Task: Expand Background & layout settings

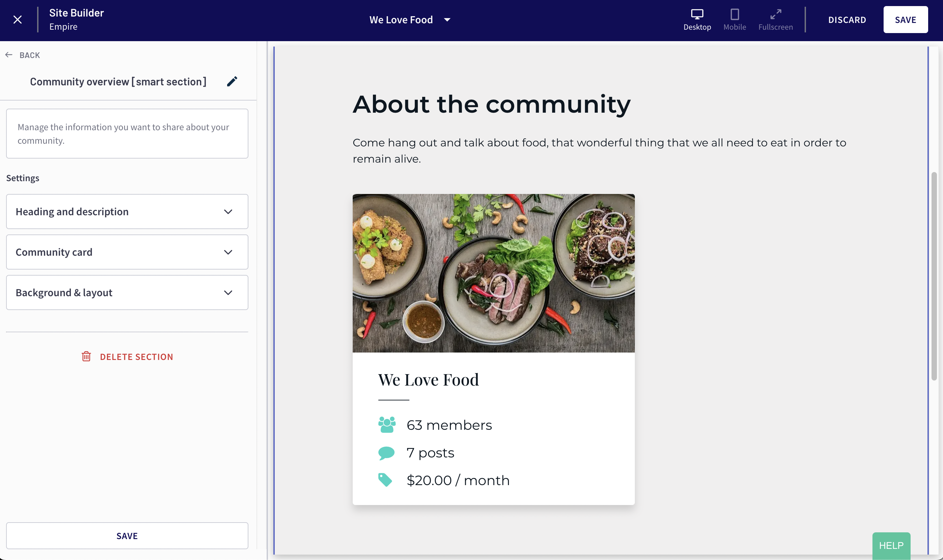Action: pos(127,292)
